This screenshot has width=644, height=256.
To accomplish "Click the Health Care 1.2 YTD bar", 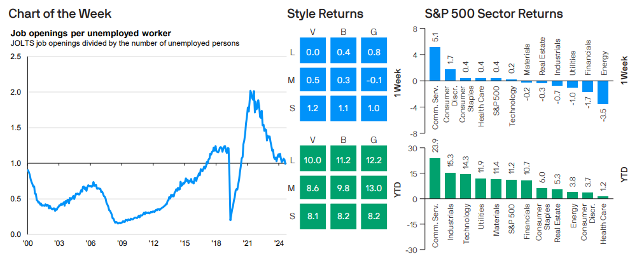I will point(603,197).
